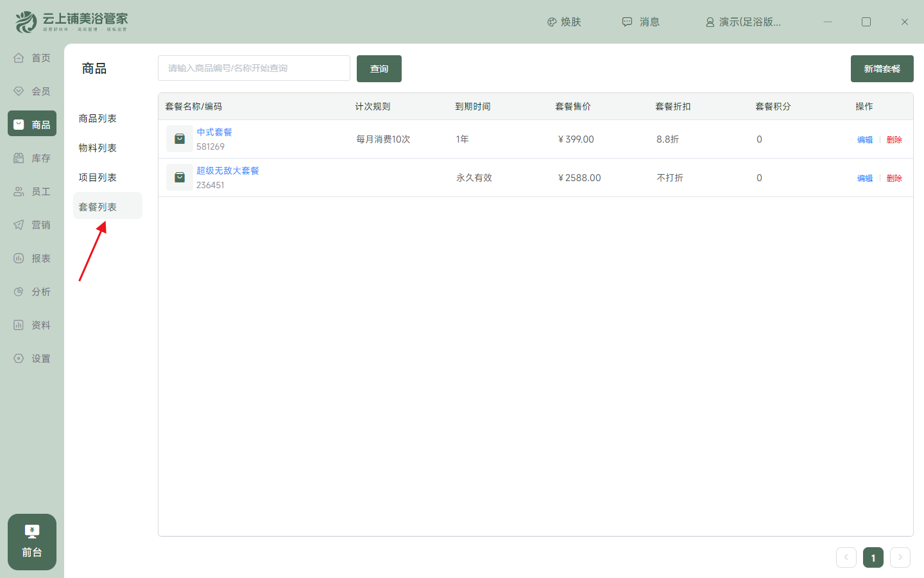Open the 中式套餐 package link
924x578 pixels.
(x=215, y=132)
